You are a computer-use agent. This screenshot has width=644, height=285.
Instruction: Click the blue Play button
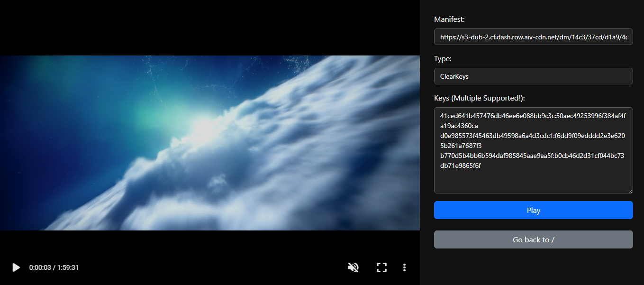click(x=534, y=210)
